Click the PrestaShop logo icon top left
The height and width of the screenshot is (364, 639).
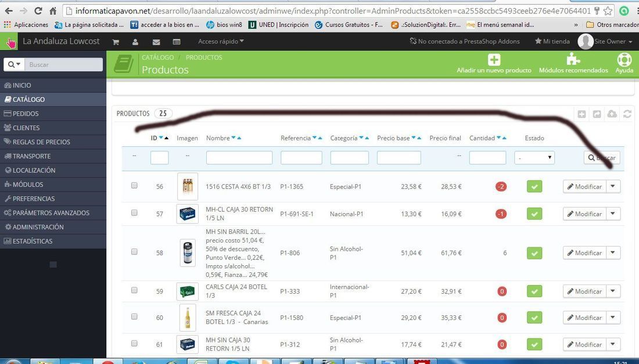pyautogui.click(x=9, y=42)
